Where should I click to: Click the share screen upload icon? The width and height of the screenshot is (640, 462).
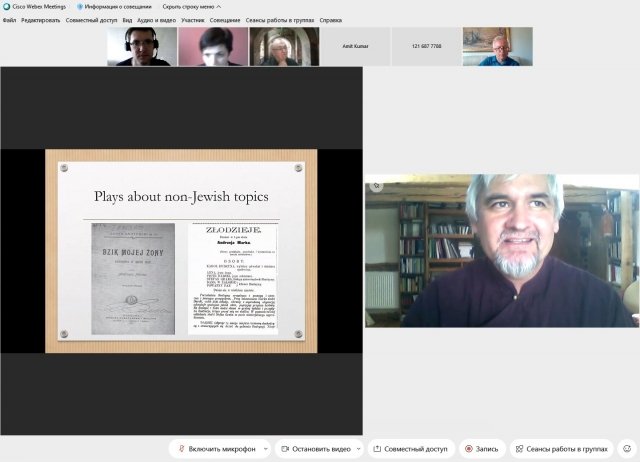(x=378, y=449)
